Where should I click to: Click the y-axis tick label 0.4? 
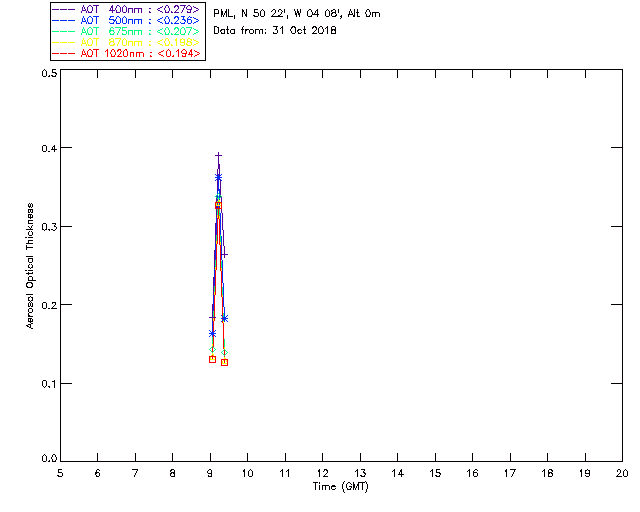pos(49,148)
